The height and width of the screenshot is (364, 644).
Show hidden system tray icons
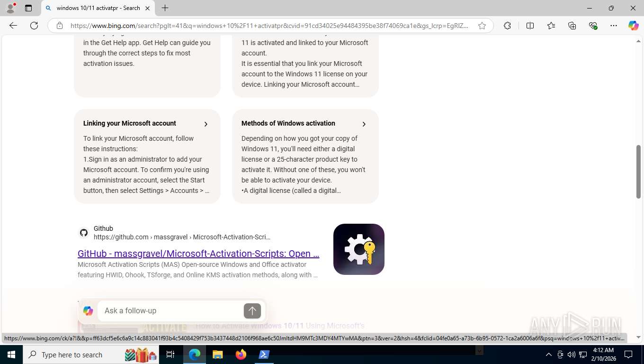click(x=549, y=355)
